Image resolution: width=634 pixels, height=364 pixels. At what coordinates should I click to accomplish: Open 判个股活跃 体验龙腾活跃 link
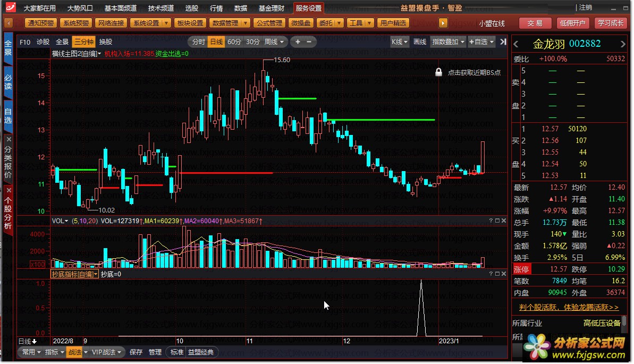[x=569, y=307]
